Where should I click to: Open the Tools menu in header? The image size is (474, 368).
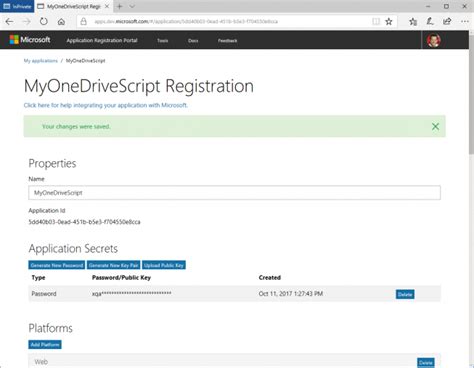tap(163, 41)
